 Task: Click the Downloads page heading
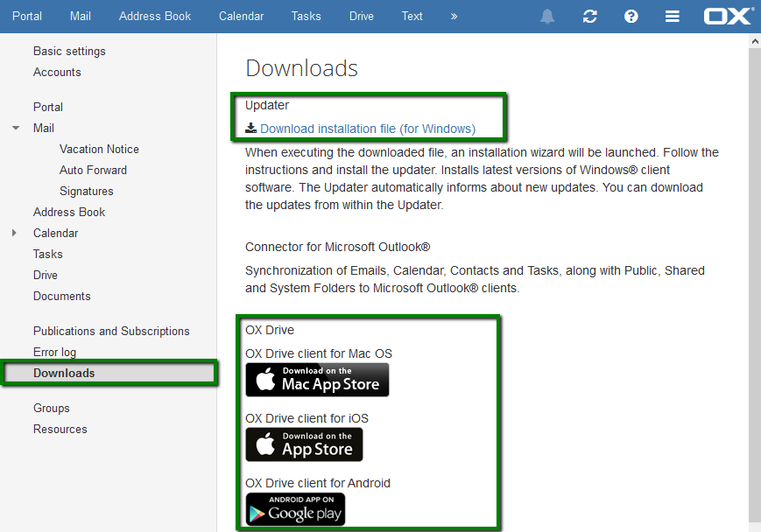pos(301,68)
